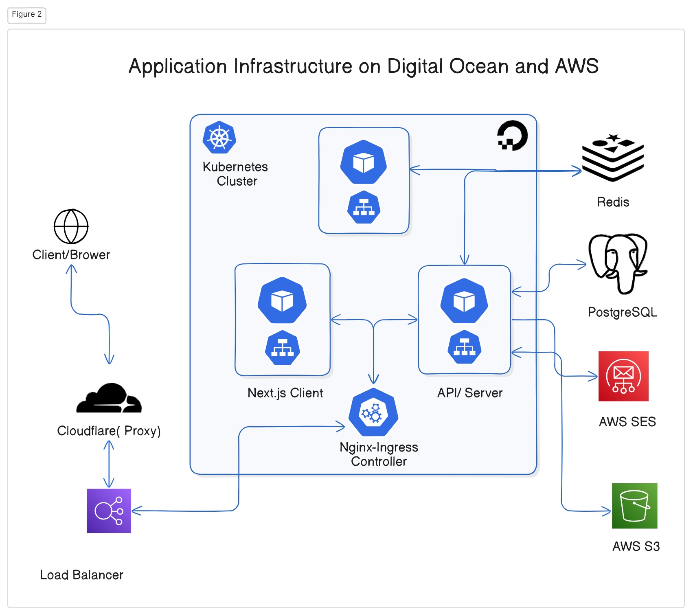Select the service network icon in API/ Server
The height and width of the screenshot is (616, 693).
[x=465, y=347]
